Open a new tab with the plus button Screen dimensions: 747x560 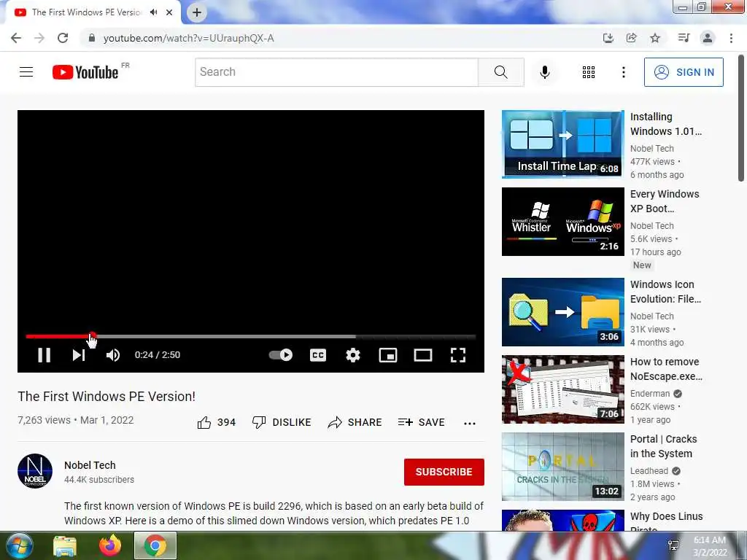point(197,12)
